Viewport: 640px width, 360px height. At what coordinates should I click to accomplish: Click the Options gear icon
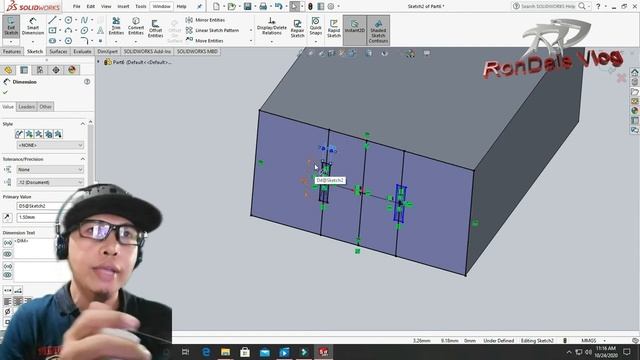[x=331, y=6]
